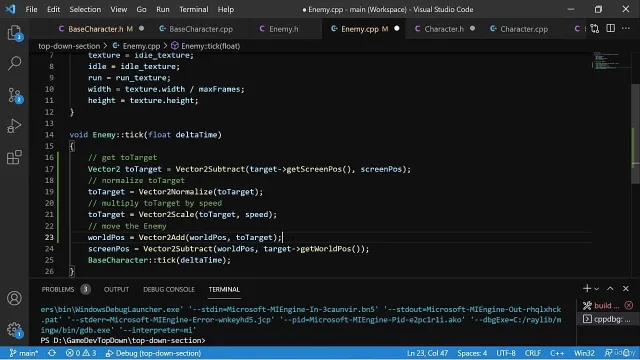Open the Edit menu
Image resolution: width=640 pixels, height=360 pixels.
53,9
